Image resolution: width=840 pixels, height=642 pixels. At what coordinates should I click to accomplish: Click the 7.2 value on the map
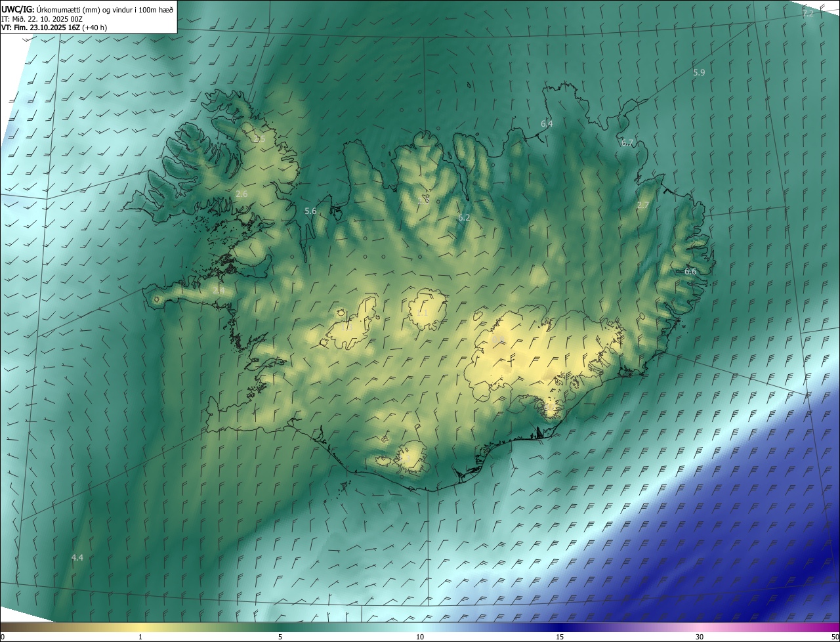coord(808,14)
